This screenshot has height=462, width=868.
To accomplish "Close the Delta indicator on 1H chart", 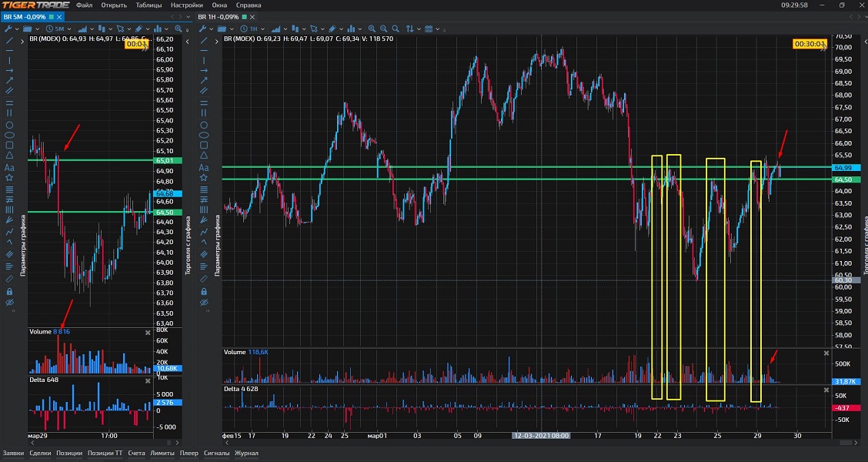I will click(826, 390).
